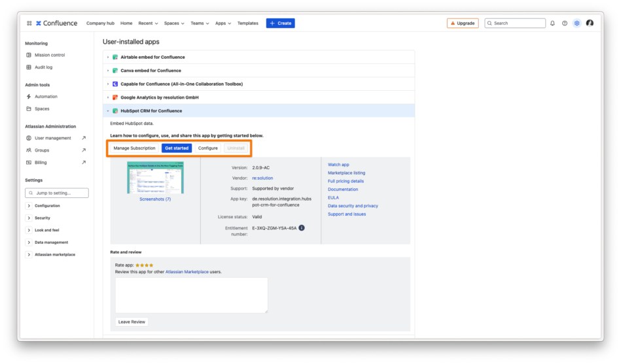Screen dimensions: 621x364
Task: Click the Airtable embed app icon
Action: tap(115, 57)
